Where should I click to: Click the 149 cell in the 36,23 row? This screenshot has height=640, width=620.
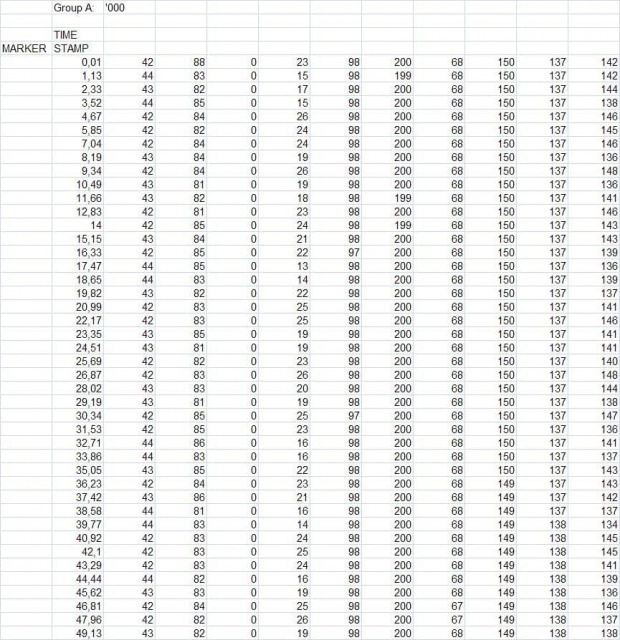[491, 484]
